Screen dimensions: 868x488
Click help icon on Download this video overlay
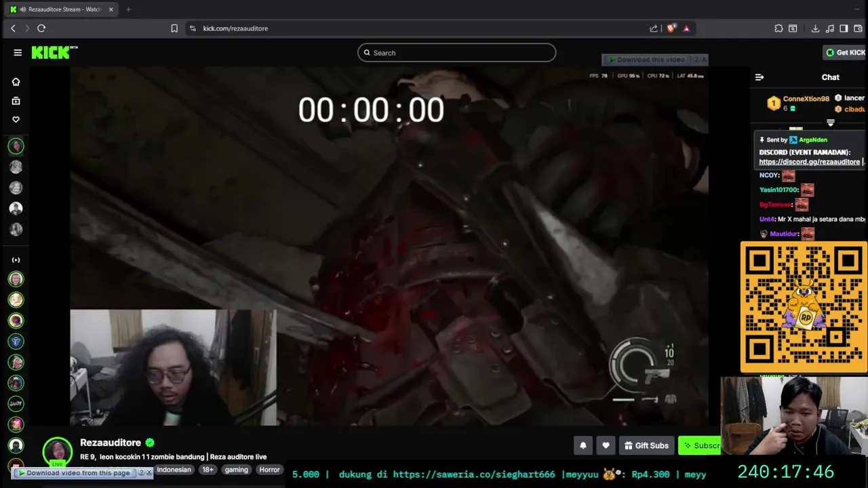coord(696,60)
